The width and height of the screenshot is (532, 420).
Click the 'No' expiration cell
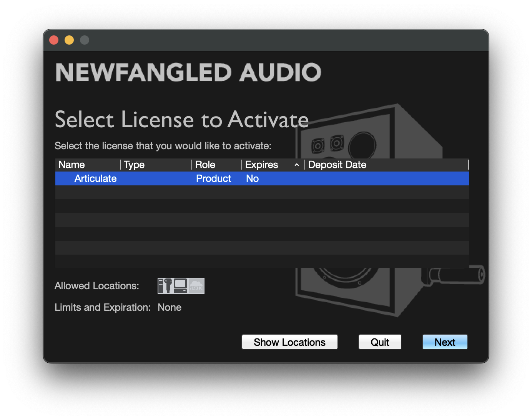[252, 178]
